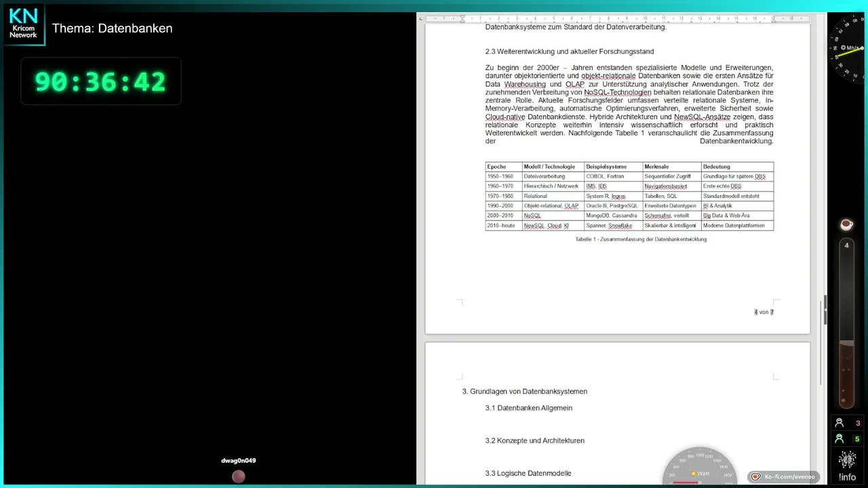Click heading 3.3 Logische Datenmodelle
Screen dimensions: 868x488
pos(528,473)
